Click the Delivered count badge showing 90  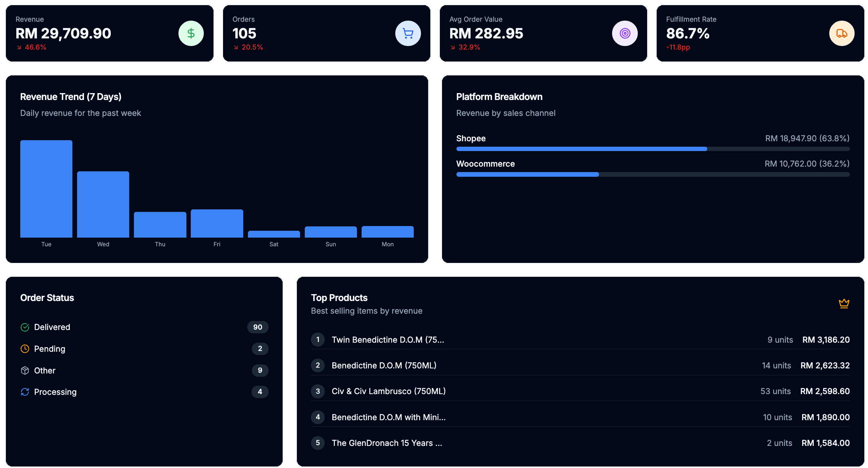pos(258,327)
